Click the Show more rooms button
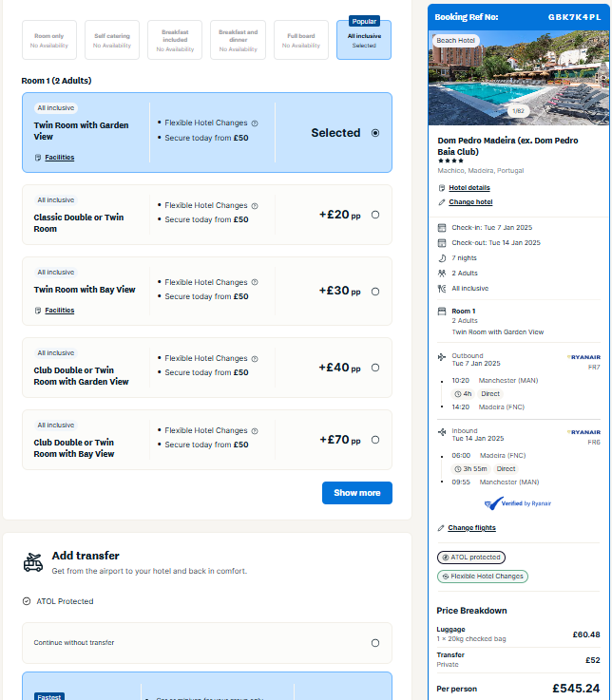 [x=357, y=493]
